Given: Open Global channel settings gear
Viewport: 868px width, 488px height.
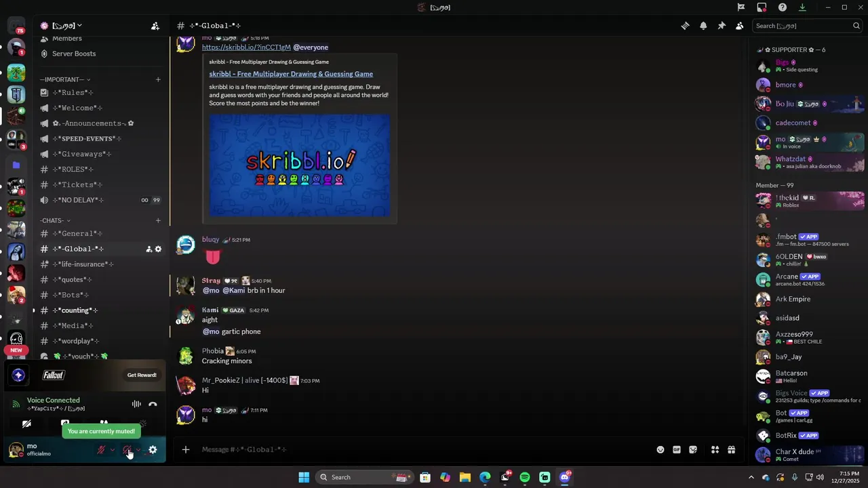Looking at the screenshot, I should point(158,249).
